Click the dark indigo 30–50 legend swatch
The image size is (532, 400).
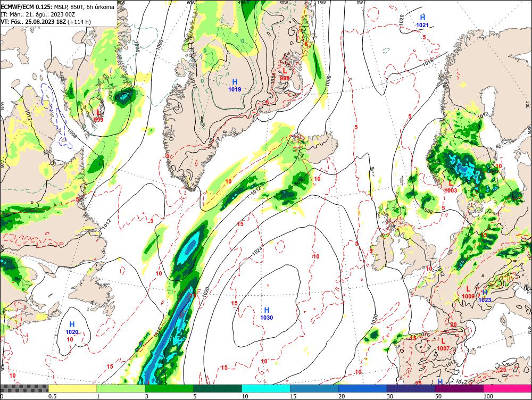[x=411, y=388]
